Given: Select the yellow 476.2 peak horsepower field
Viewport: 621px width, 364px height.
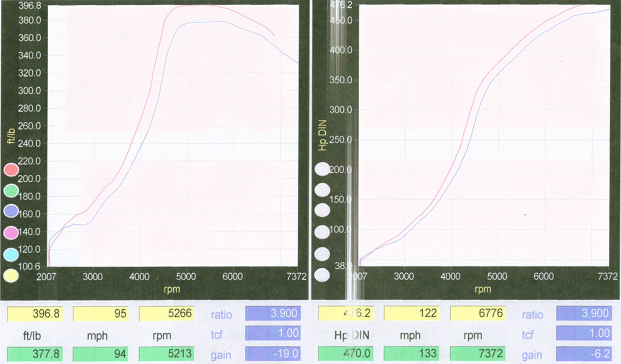Looking at the screenshot, I should coord(346,314).
